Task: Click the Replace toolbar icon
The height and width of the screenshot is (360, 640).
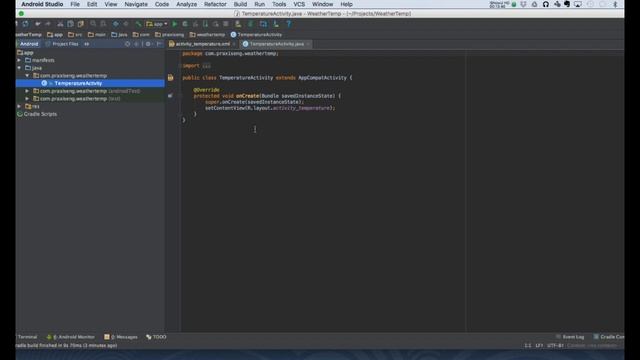Action: (x=103, y=24)
